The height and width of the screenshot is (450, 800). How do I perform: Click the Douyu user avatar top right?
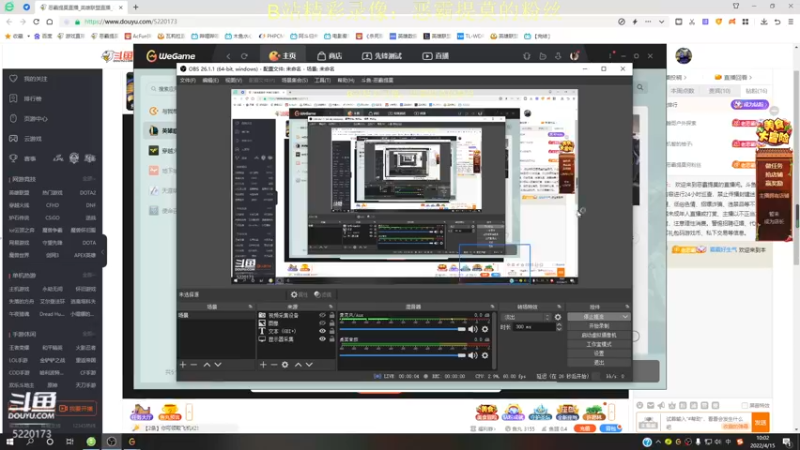pyautogui.click(x=684, y=56)
